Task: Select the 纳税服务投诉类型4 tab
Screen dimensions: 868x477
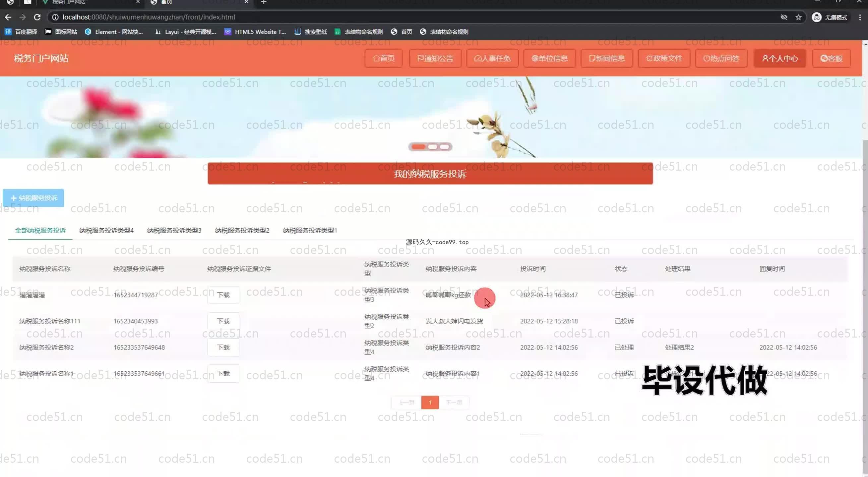Action: pyautogui.click(x=106, y=230)
